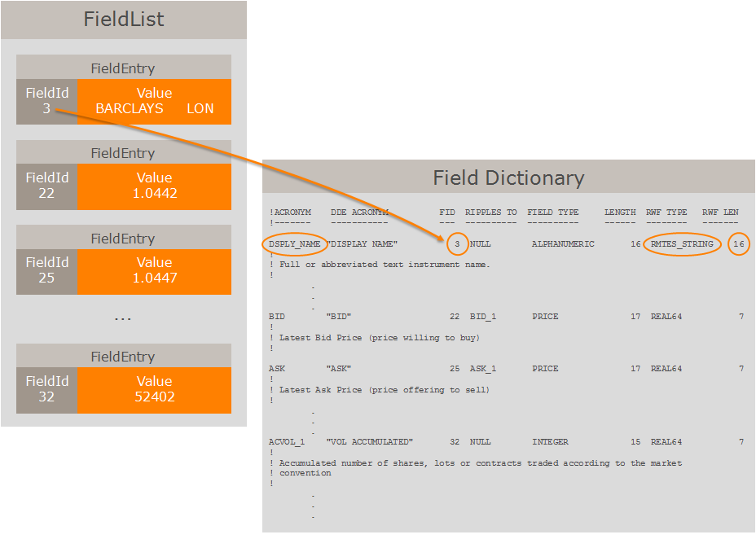Click the FID column header

click(x=447, y=213)
